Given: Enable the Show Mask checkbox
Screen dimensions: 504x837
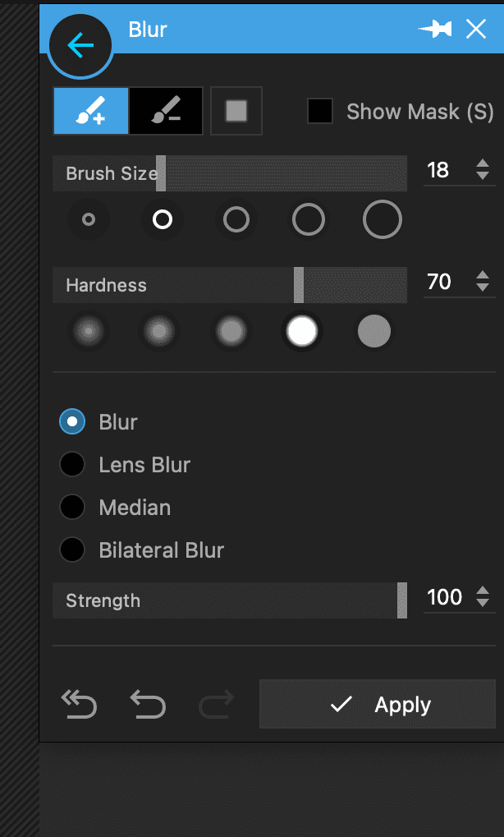Looking at the screenshot, I should pyautogui.click(x=320, y=111).
